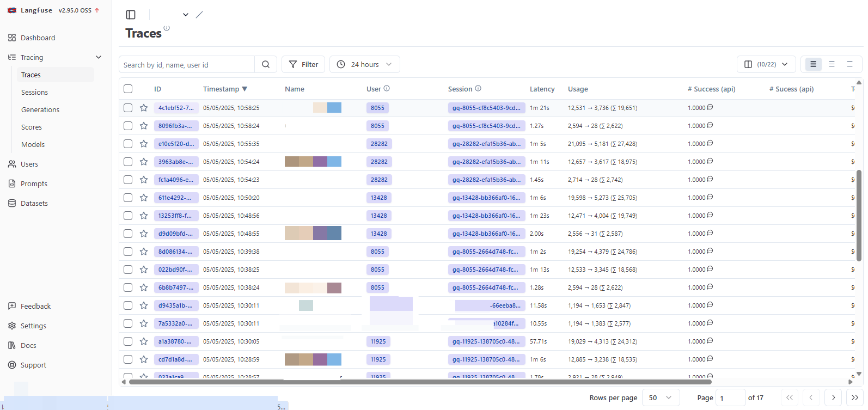Image resolution: width=868 pixels, height=410 pixels.
Task: Toggle the sidebar panel icon
Action: (x=131, y=15)
